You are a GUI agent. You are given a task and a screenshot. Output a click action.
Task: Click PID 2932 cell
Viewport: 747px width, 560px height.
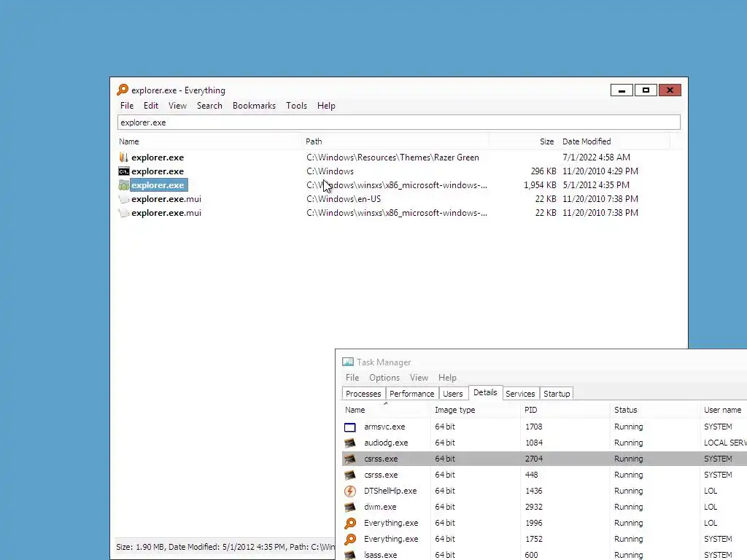pos(533,507)
